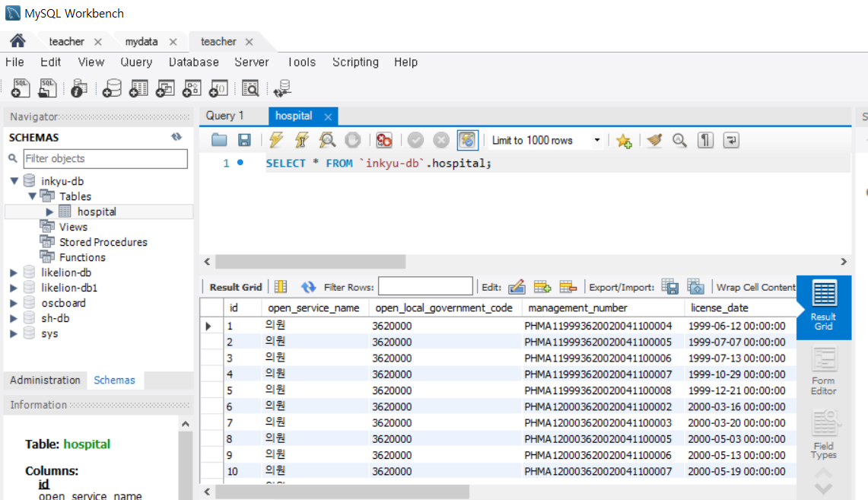
Task: Save the script to file
Action: (x=244, y=140)
